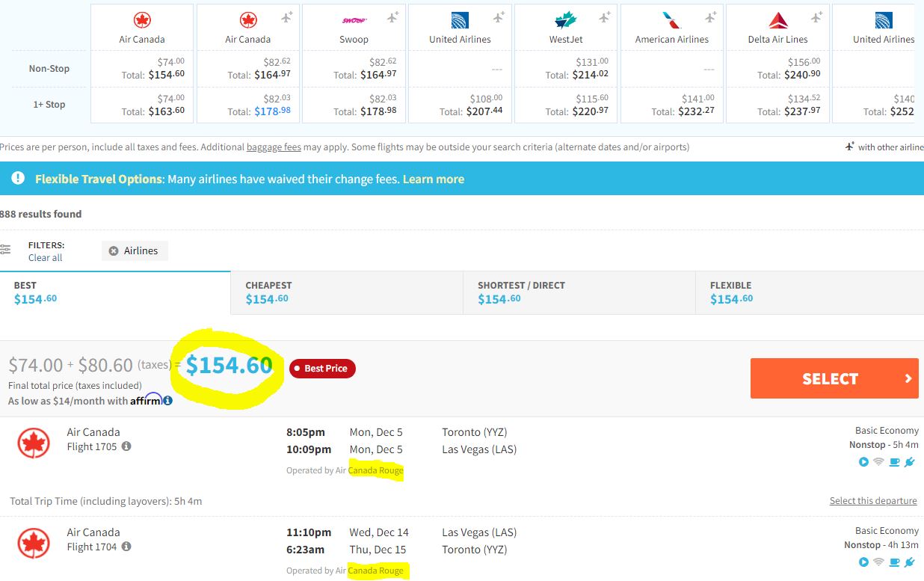924x581 pixels.
Task: Open info icon next to Flight 1705
Action: pyautogui.click(x=126, y=446)
